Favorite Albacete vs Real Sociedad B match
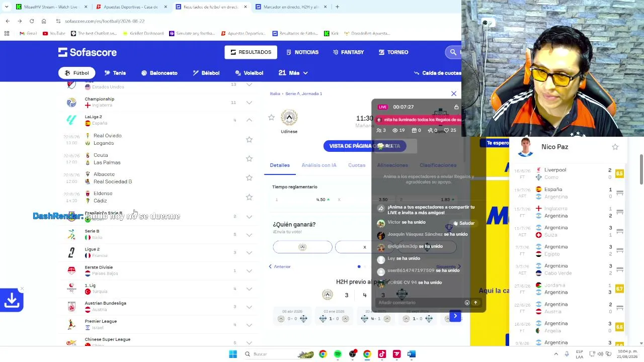The height and width of the screenshot is (362, 644). click(249, 178)
